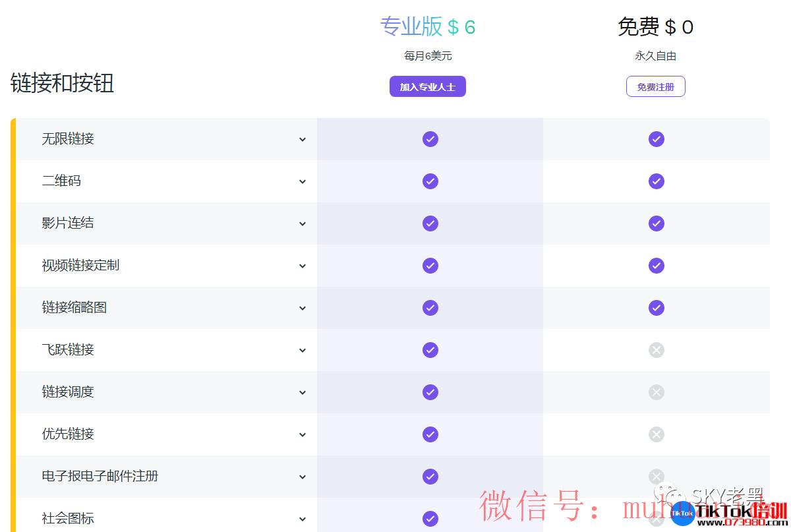Viewport: 791px width, 532px height.
Task: Click Pro checkmark icon for 无限链接
Action: 430,139
